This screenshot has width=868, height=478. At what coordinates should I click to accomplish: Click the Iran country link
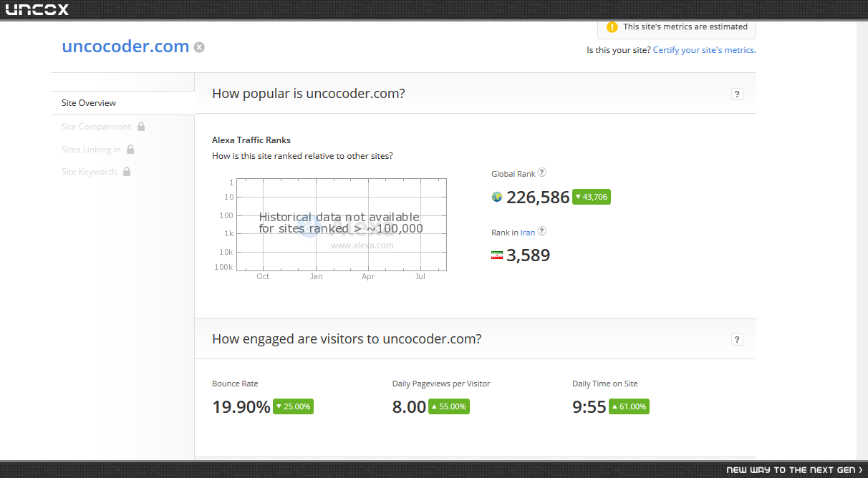pos(528,233)
